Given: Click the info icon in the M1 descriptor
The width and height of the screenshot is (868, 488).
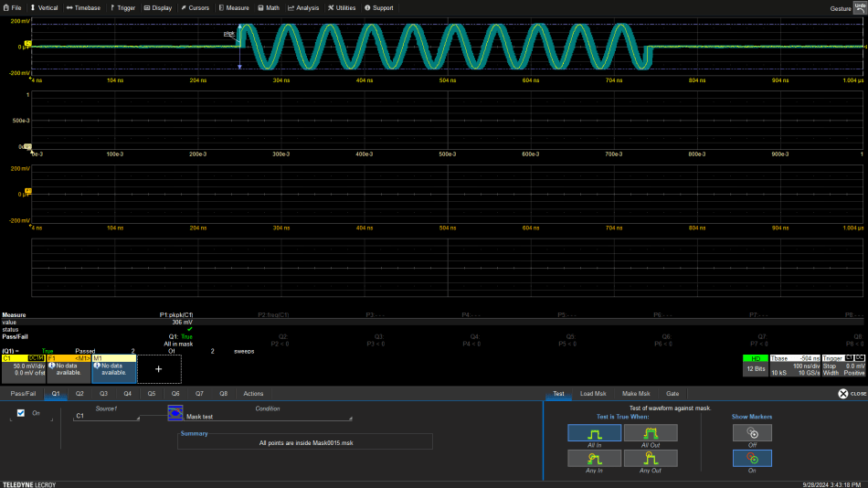Looking at the screenshot, I should [x=97, y=366].
